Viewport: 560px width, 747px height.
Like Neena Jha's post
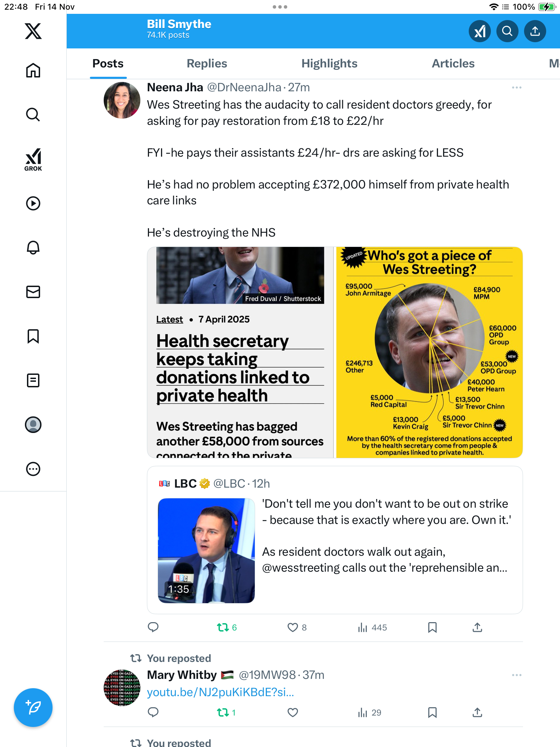(x=293, y=627)
